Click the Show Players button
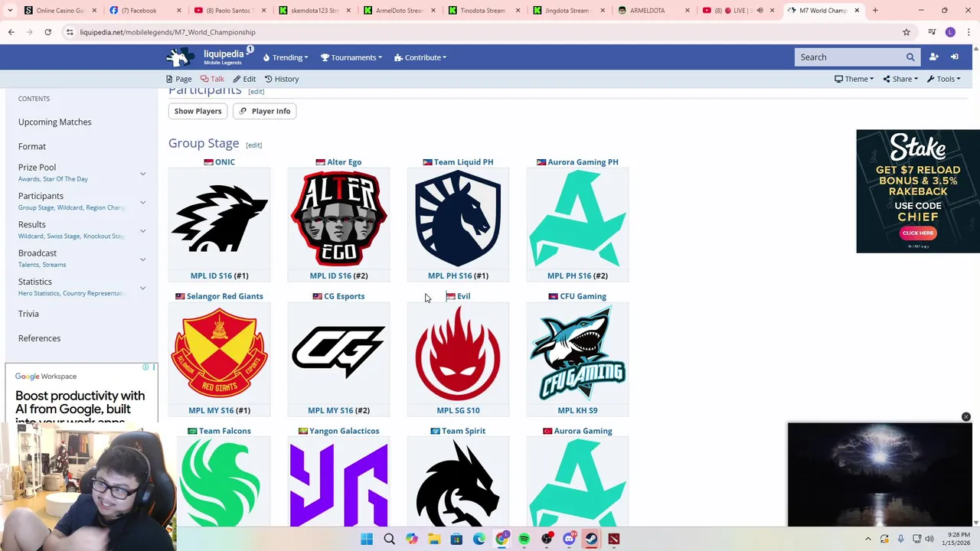Image resolution: width=980 pixels, height=551 pixels. [198, 111]
